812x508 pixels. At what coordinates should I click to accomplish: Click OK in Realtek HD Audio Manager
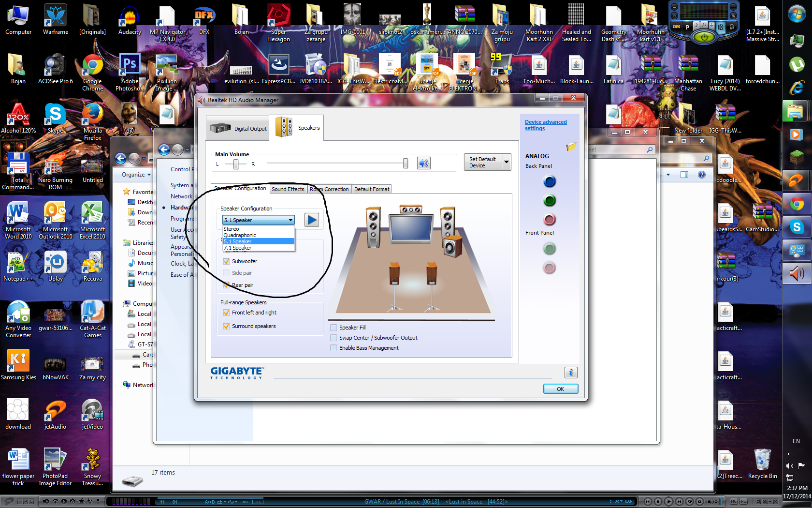click(x=561, y=389)
